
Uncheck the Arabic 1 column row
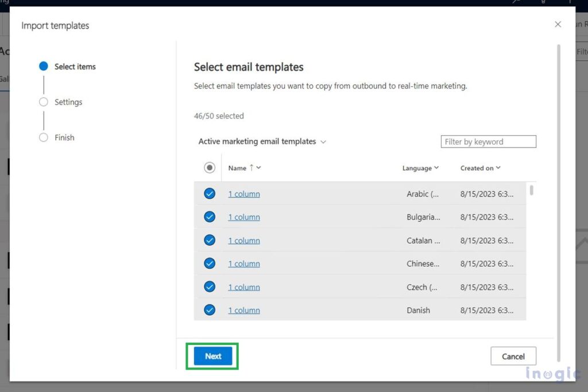210,194
